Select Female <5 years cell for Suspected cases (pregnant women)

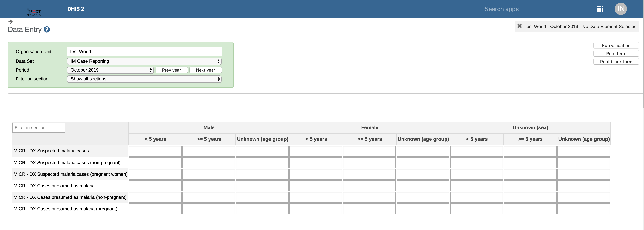[316, 174]
